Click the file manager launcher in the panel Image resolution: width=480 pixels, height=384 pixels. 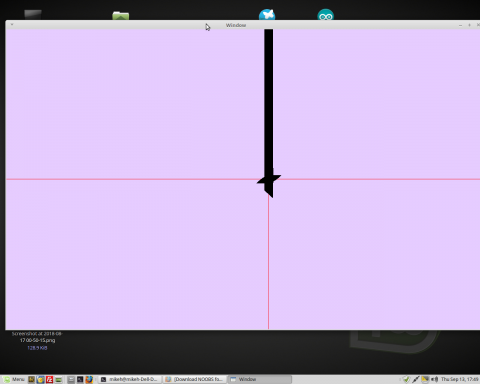pos(71,379)
